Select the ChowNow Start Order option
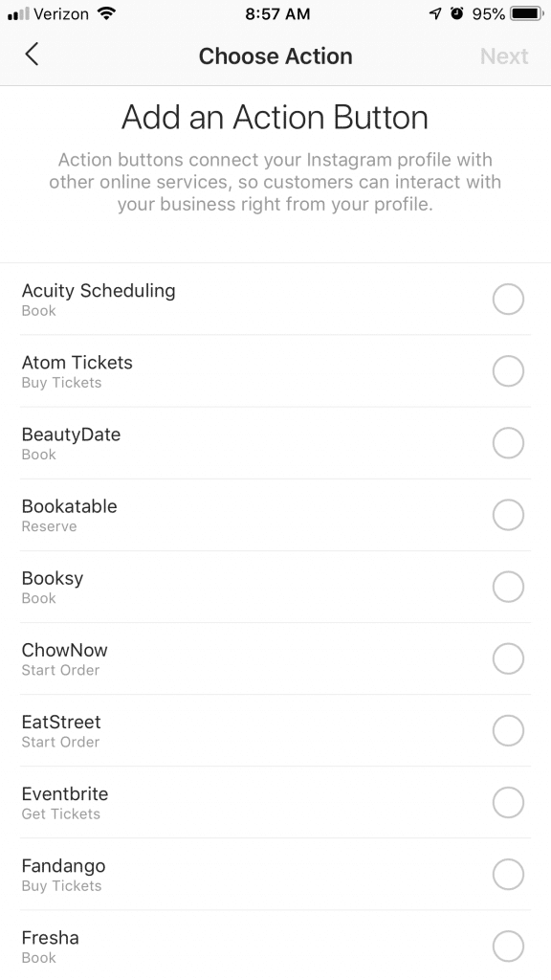The height and width of the screenshot is (980, 551). [508, 658]
